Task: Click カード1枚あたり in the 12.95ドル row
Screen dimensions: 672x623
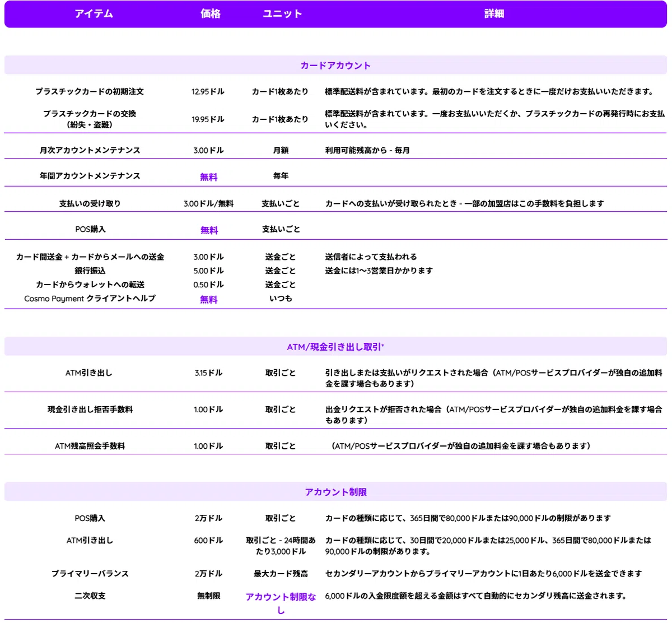Action: click(x=280, y=91)
